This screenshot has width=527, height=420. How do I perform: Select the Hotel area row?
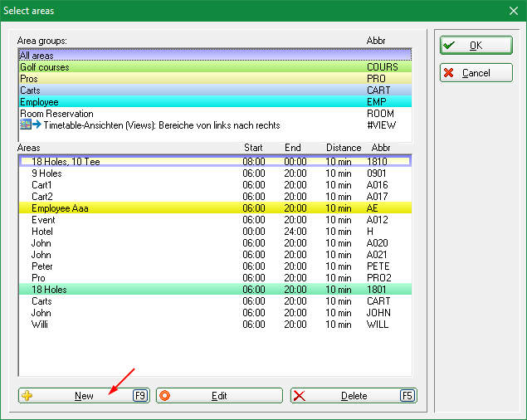pyautogui.click(x=215, y=232)
